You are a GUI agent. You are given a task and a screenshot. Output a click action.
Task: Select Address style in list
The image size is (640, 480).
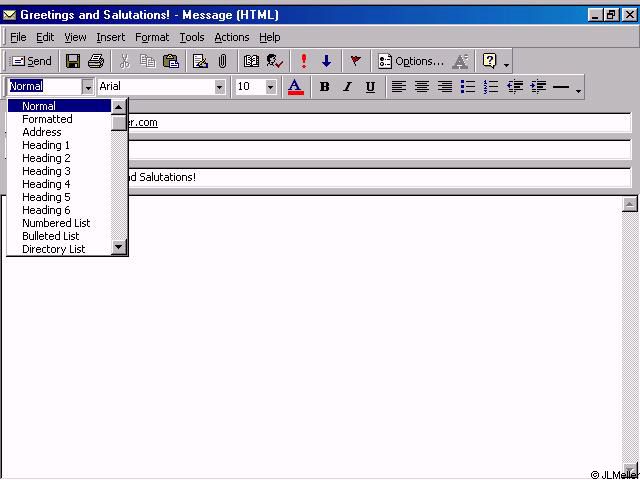[x=59, y=132]
